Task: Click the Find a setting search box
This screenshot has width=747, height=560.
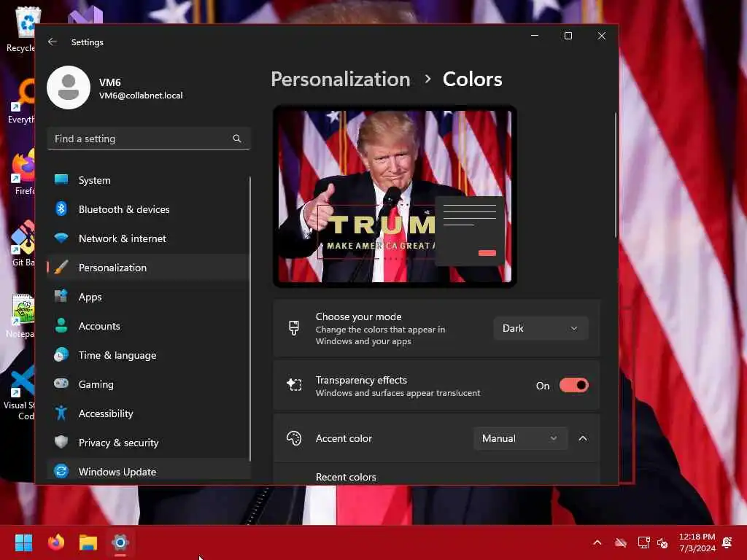Action: 149,139
